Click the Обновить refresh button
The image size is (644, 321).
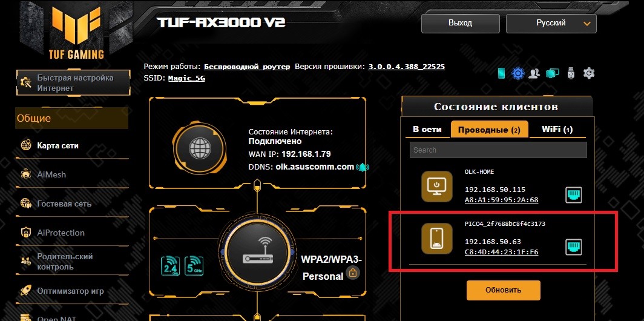coord(503,290)
